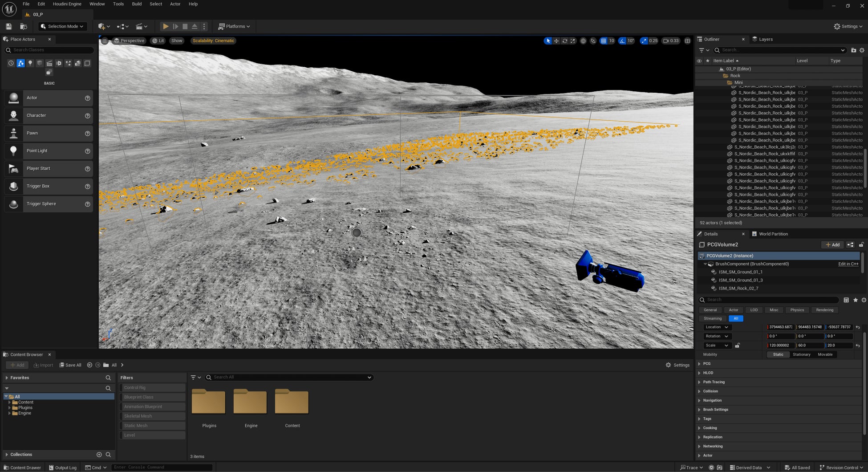The image size is (868, 472).
Task: Toggle grid snapping in the viewport
Action: click(x=603, y=41)
